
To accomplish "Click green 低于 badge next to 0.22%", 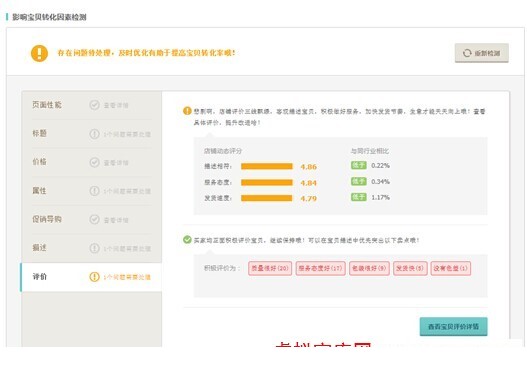I will click(x=359, y=165).
